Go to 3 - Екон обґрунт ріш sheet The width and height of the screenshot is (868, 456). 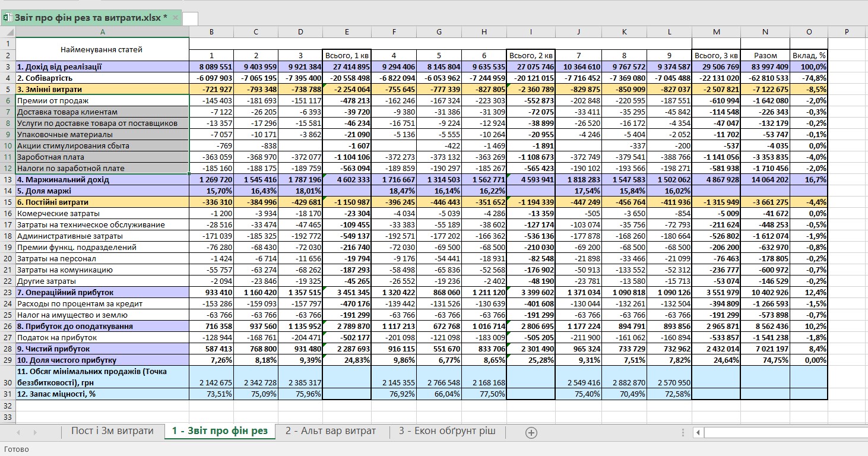tap(447, 431)
